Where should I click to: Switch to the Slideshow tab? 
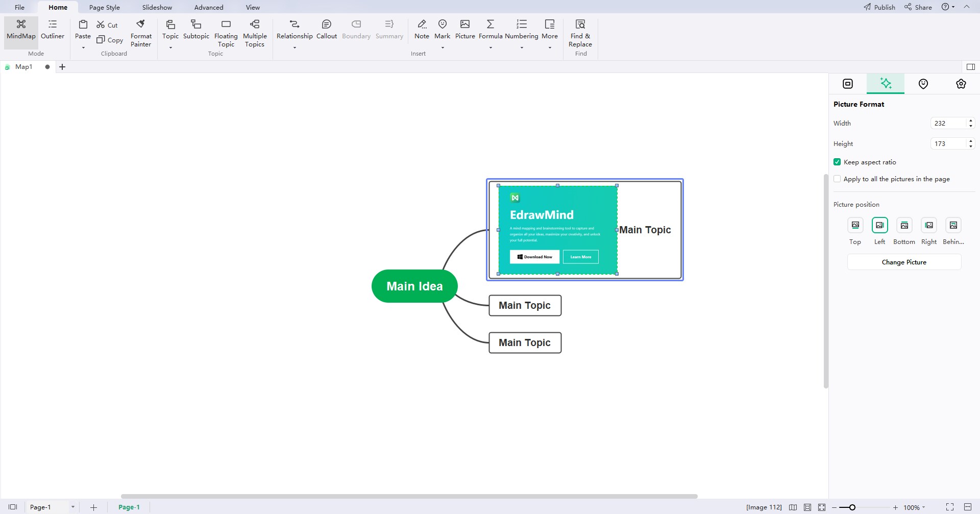157,7
